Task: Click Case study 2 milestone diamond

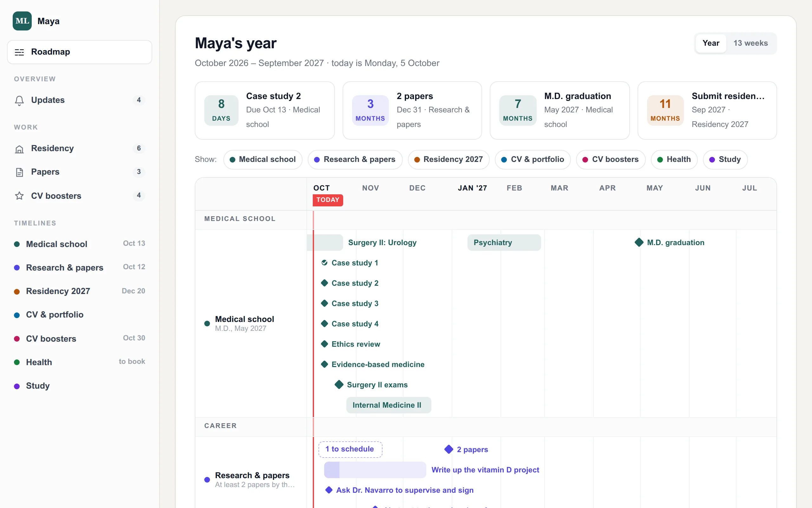Action: tap(324, 283)
